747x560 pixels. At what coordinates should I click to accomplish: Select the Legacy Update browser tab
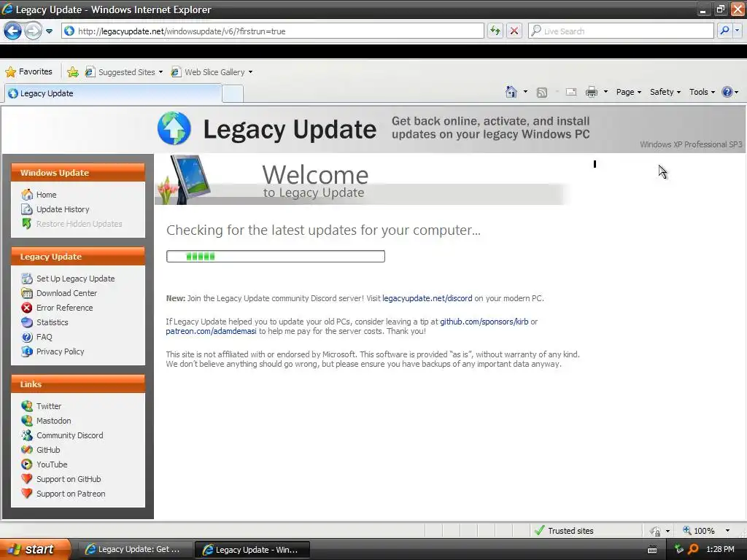(113, 93)
